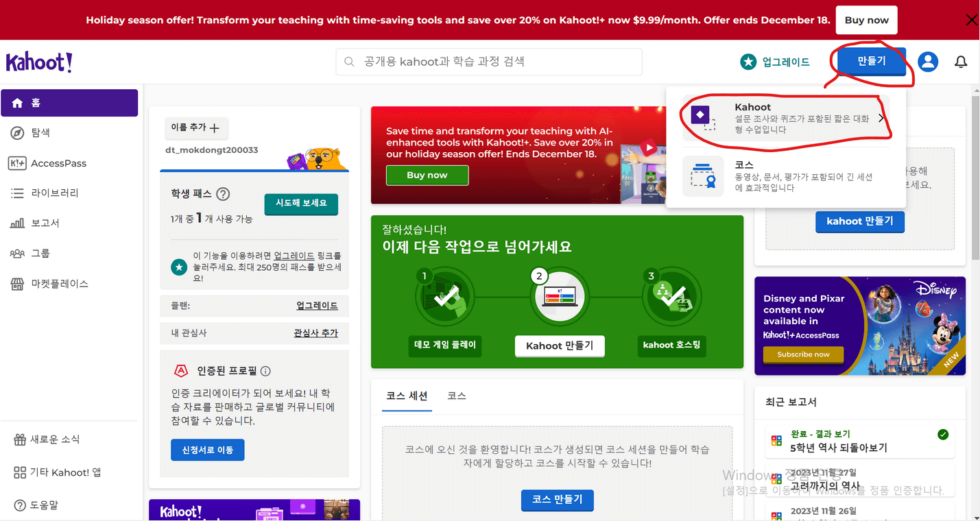Click the blue 만들기 button

pos(872,62)
